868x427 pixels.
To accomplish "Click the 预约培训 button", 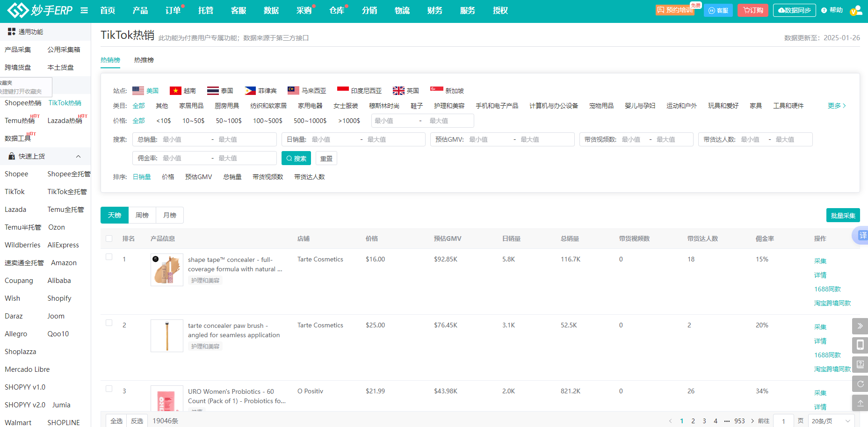I will [x=675, y=10].
